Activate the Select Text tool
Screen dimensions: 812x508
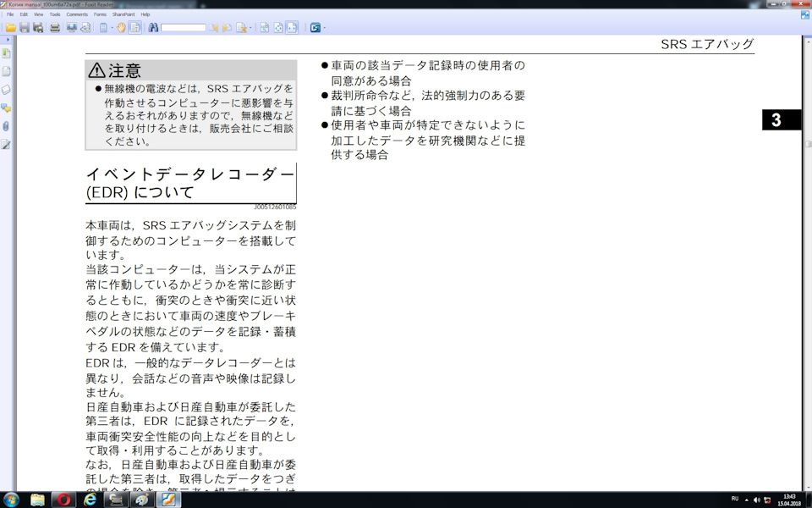coord(135,27)
